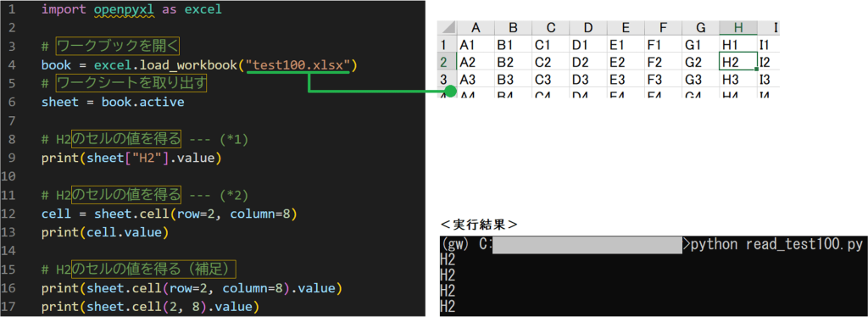Click cell A1 in the sheet
The width and height of the screenshot is (868, 317).
475,44
